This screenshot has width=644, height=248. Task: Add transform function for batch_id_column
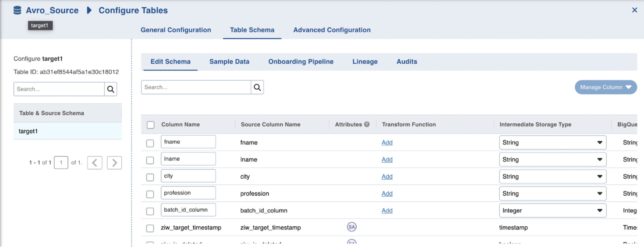pyautogui.click(x=387, y=211)
